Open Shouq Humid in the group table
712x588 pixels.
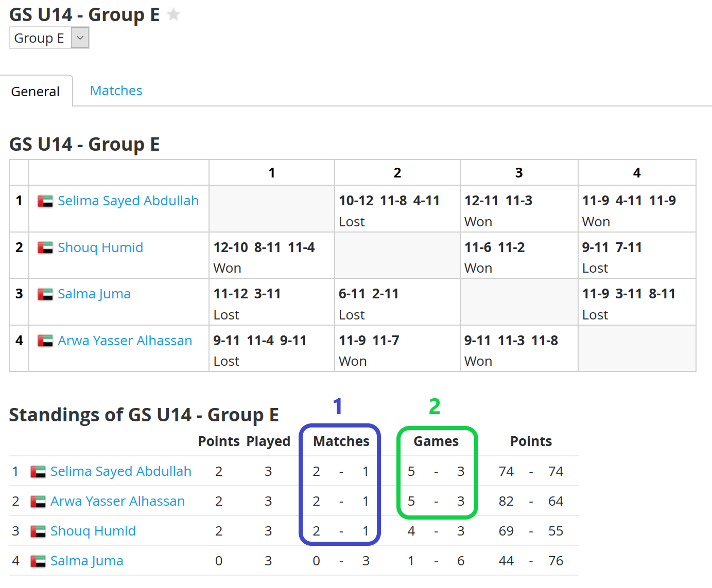point(100,247)
